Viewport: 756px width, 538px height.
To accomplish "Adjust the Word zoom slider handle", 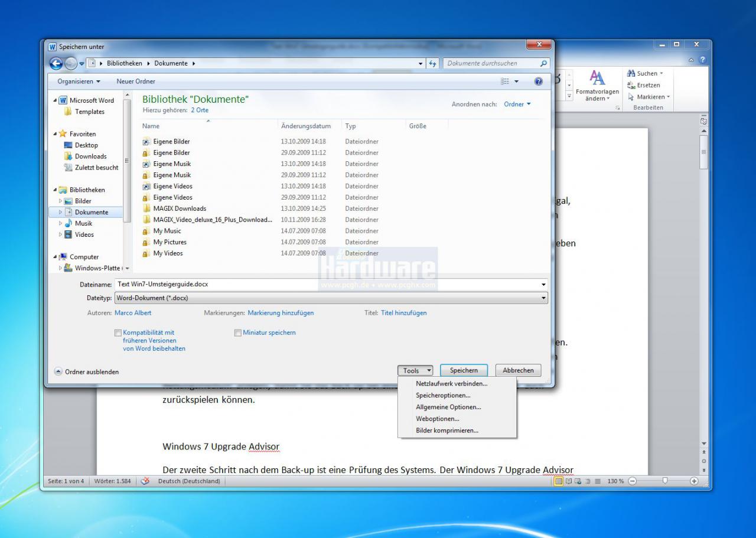I will [665, 481].
